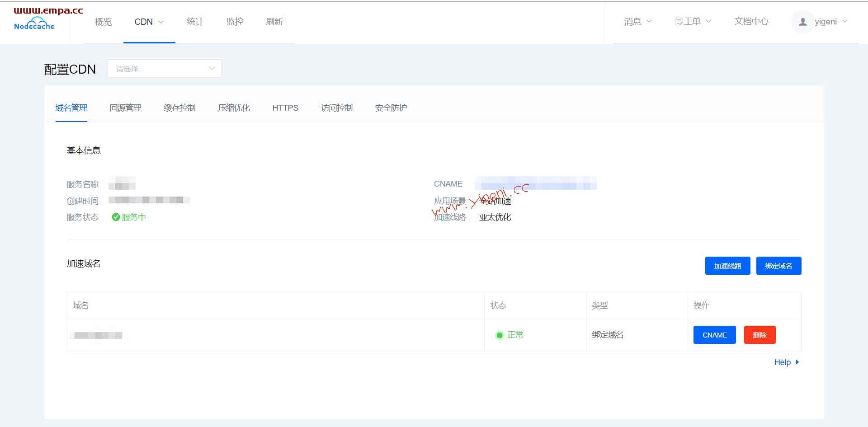Switch to the 回源管理 tab

126,108
